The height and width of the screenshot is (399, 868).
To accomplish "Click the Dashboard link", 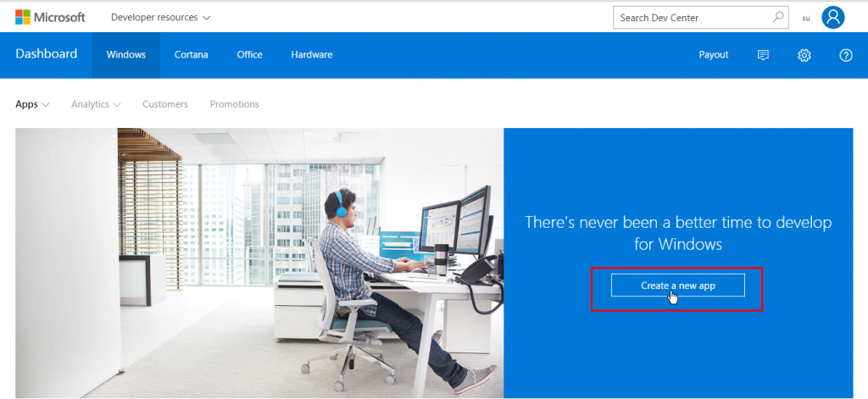I will pos(47,53).
